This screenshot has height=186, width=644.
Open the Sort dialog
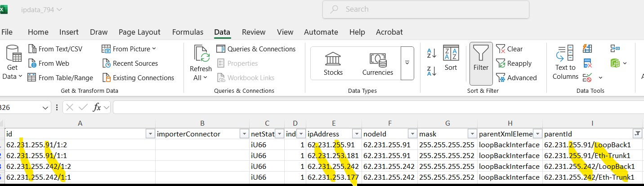451,58
